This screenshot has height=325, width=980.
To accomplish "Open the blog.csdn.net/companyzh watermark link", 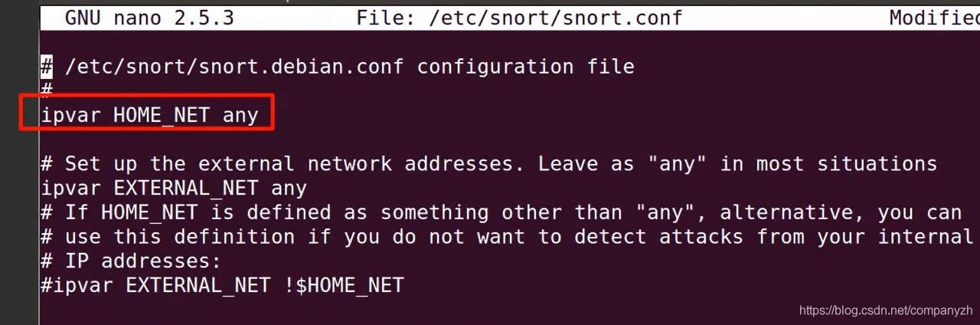I will pyautogui.click(x=886, y=310).
